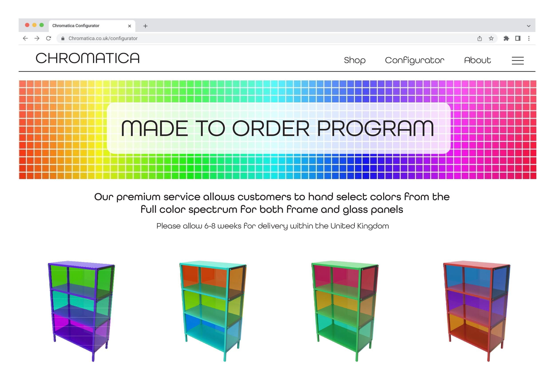Select the red-framed shelf unit
Image resolution: width=555 pixels, height=392 pixels.
tap(477, 311)
